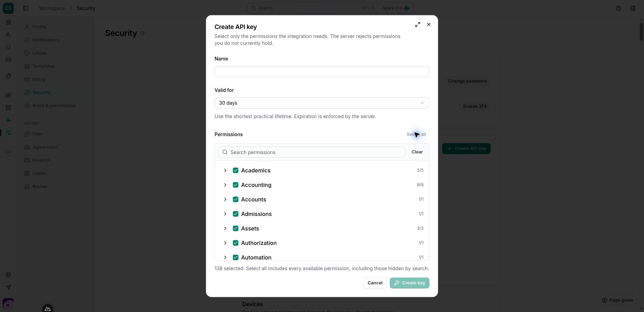The width and height of the screenshot is (644, 312).
Task: Click the Spark sparkle icon in left rail
Action: (8, 120)
